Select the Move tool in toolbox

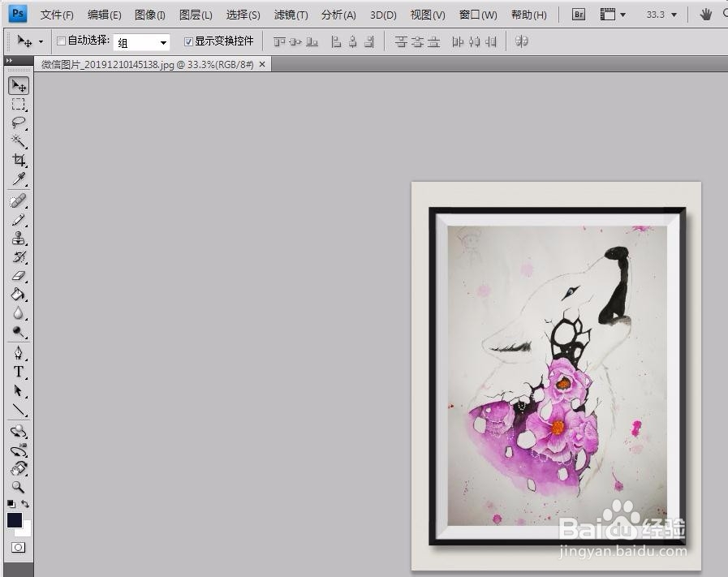(18, 86)
